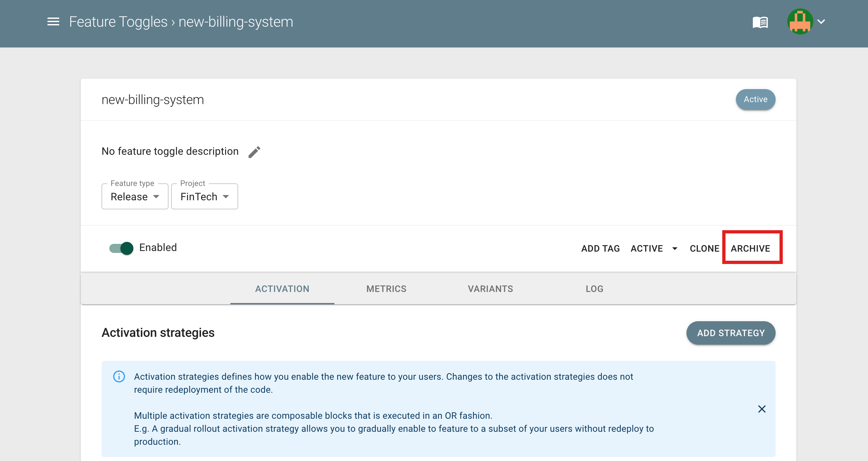Click the info icon in strategies notice

click(x=119, y=376)
